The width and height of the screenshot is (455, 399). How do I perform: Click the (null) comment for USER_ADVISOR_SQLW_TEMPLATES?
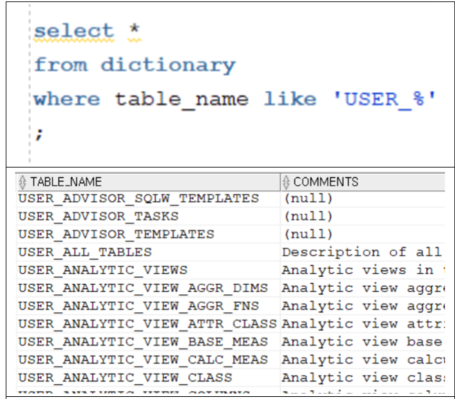click(x=363, y=199)
